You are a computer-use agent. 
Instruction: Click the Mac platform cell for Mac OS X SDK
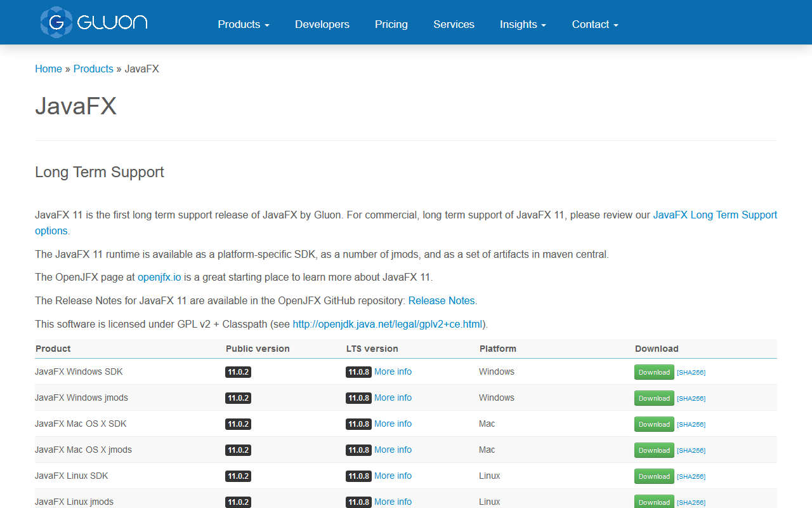pos(487,424)
